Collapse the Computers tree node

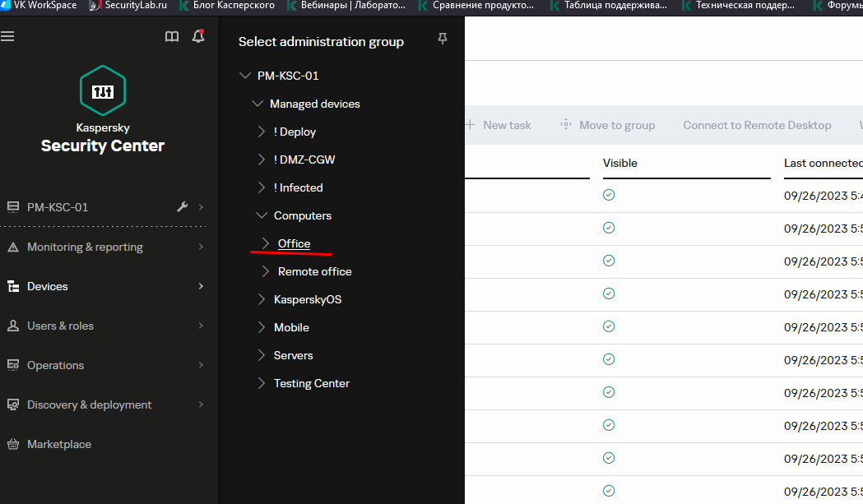262,215
